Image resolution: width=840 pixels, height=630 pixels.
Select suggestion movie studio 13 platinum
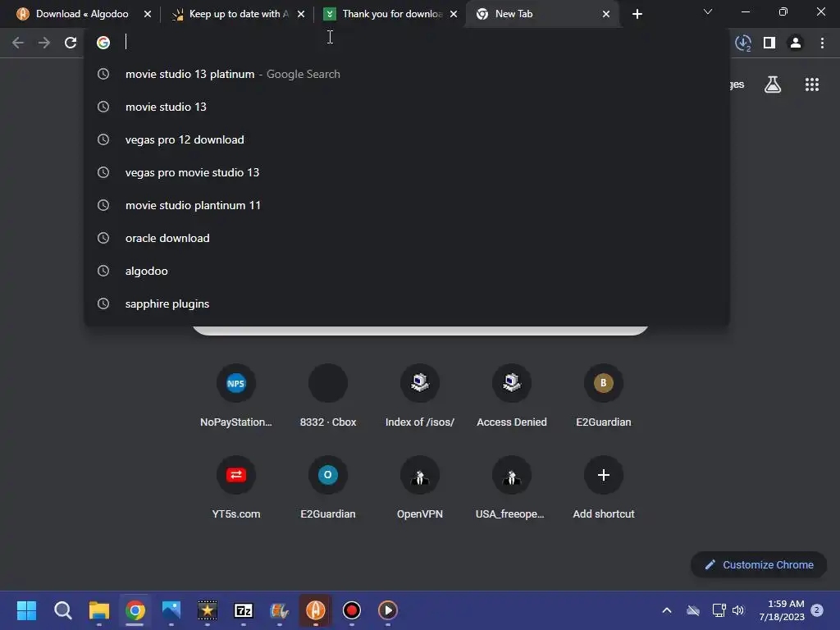[407, 74]
